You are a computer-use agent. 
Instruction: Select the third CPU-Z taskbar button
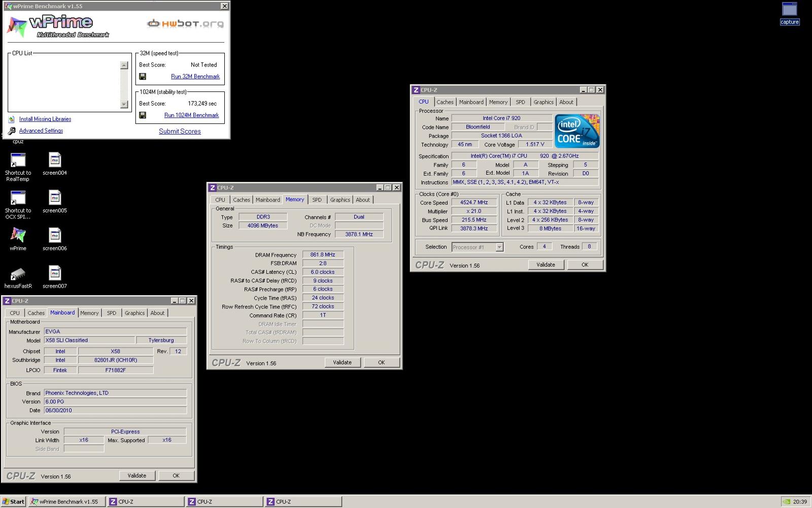pyautogui.click(x=303, y=501)
